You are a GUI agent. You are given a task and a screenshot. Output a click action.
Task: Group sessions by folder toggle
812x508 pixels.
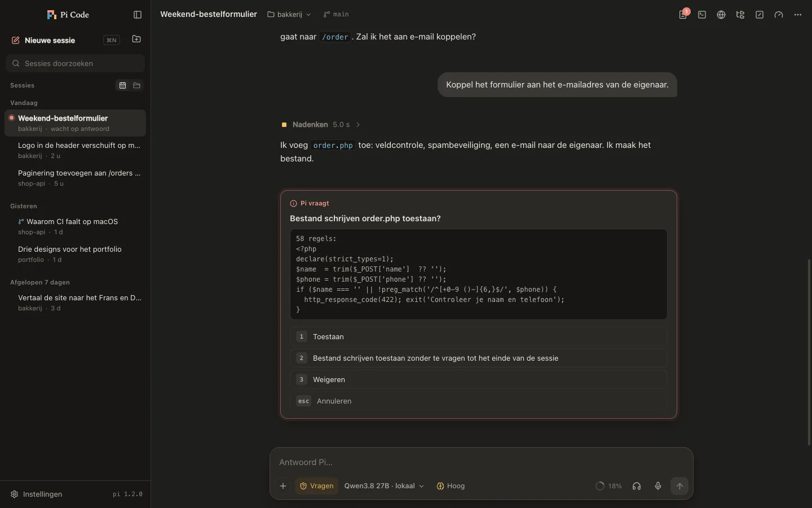[x=136, y=85]
